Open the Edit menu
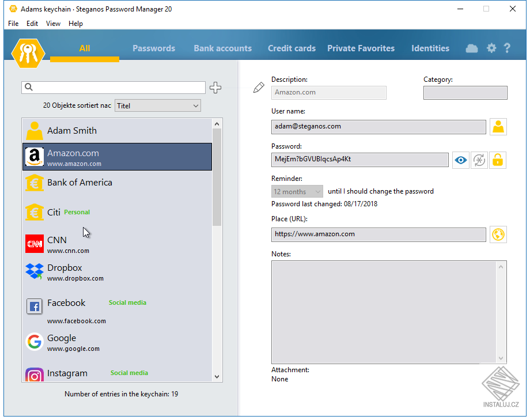 pyautogui.click(x=32, y=24)
